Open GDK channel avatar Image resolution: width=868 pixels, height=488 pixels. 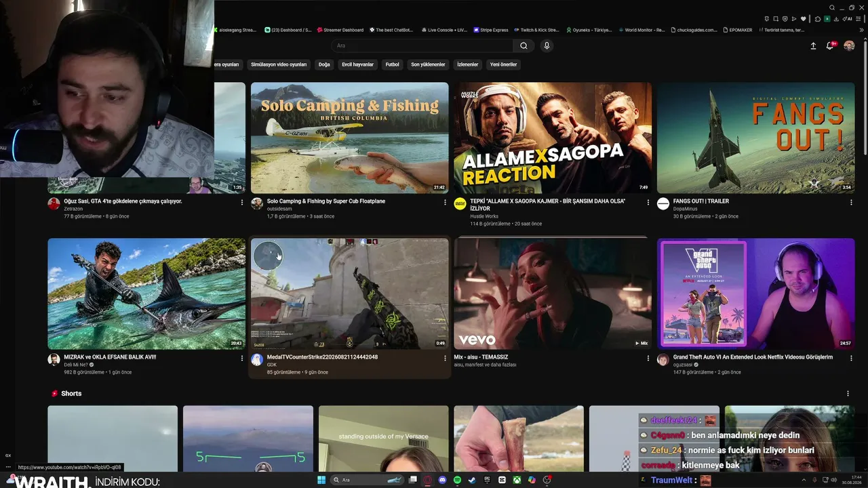click(257, 359)
